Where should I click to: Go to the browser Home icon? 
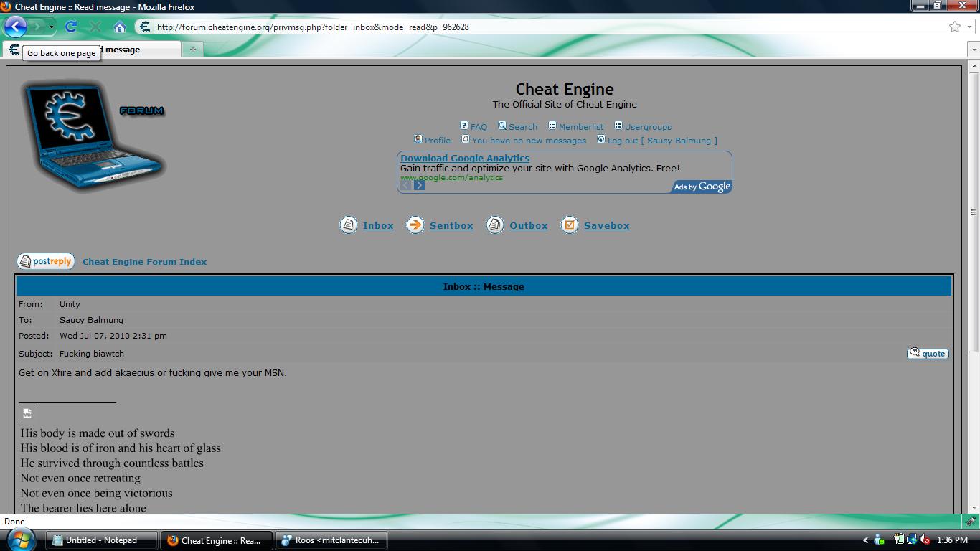click(120, 27)
